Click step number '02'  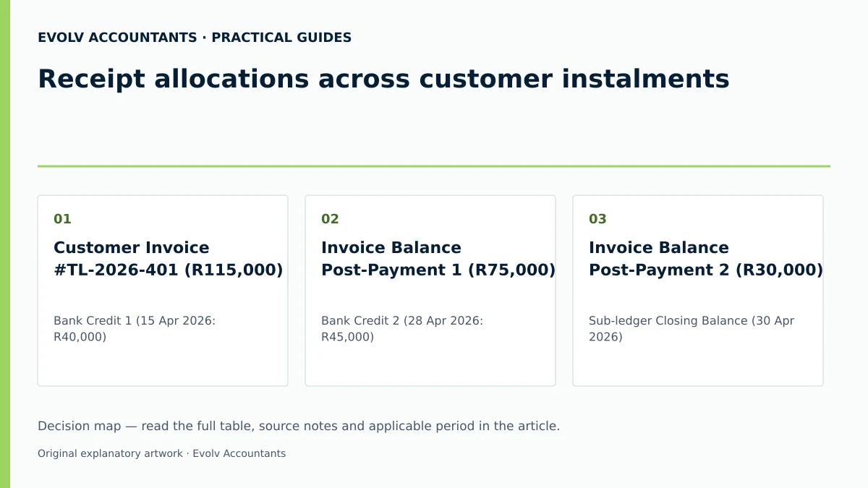point(330,219)
